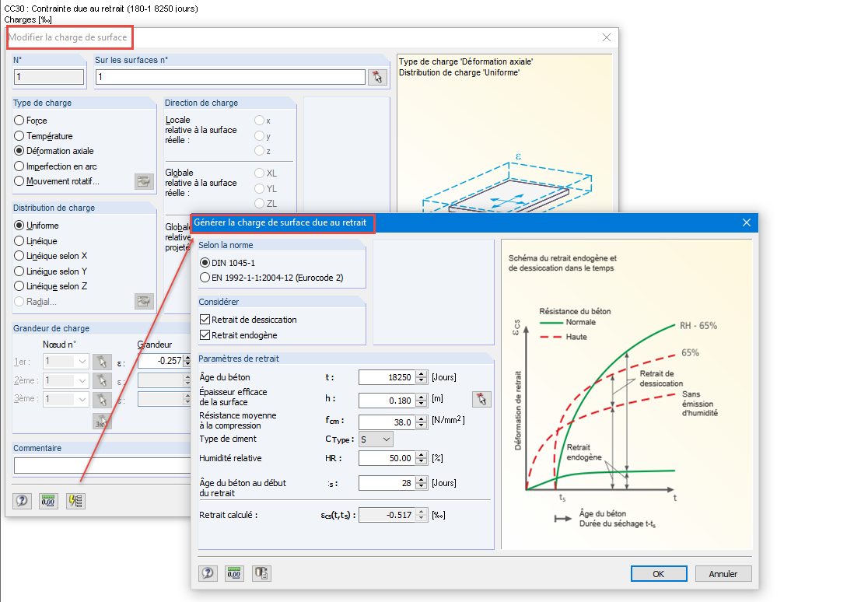The image size is (868, 602).
Task: Adjust effective thickness h spinner
Action: [422, 400]
